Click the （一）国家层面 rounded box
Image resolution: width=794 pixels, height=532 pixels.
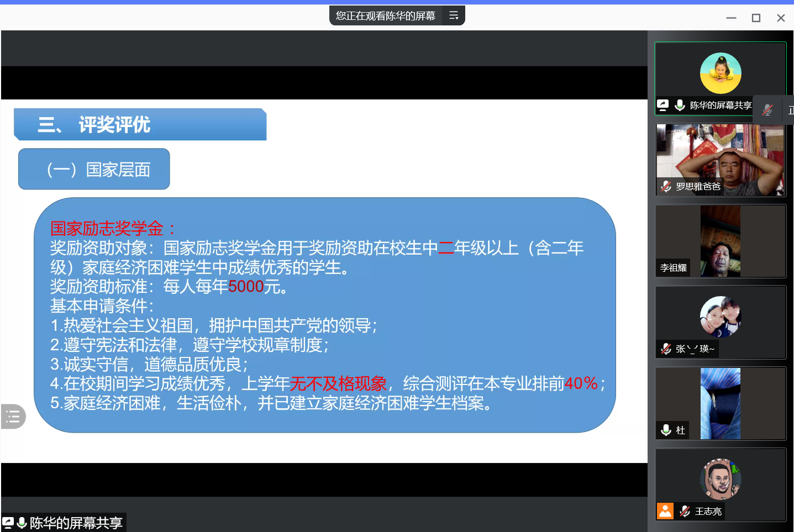click(x=94, y=169)
